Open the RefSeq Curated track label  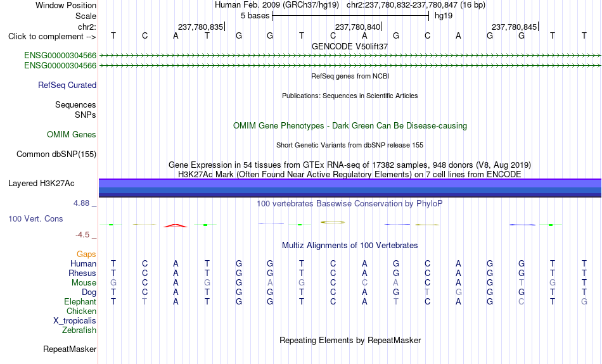click(67, 85)
